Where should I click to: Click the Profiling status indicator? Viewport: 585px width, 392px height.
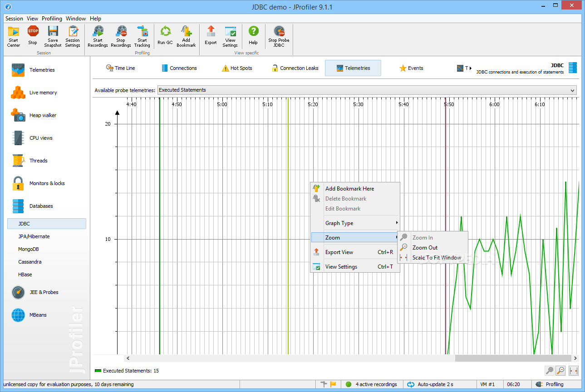(x=550, y=384)
